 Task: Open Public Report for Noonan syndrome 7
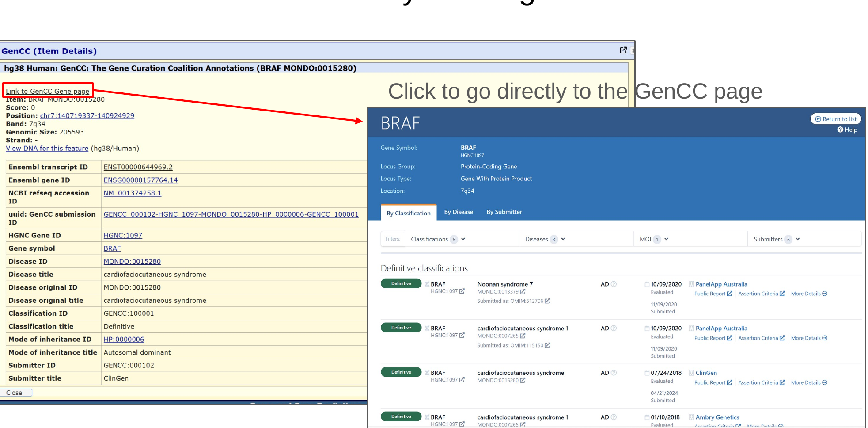(713, 294)
